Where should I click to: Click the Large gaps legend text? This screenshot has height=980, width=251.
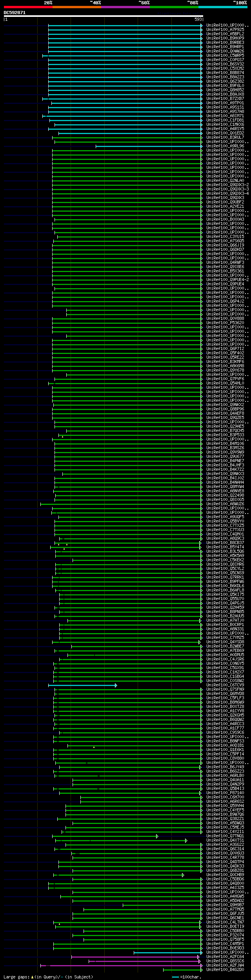(x=48, y=977)
